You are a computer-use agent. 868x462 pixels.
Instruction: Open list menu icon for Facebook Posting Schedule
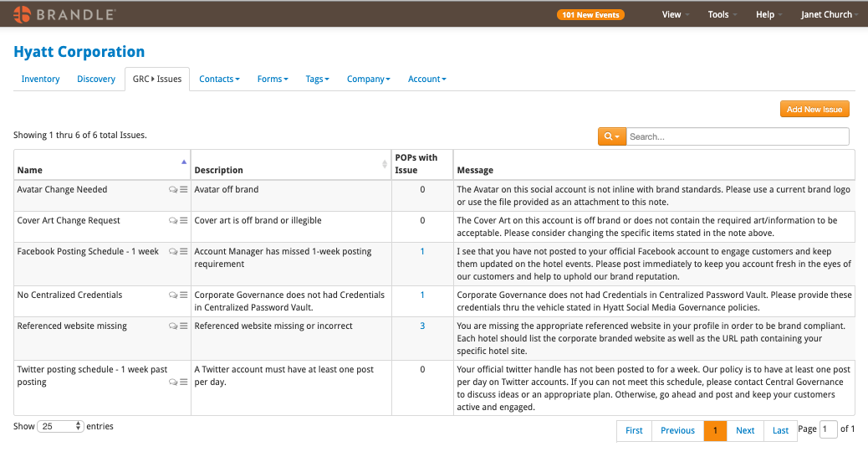click(x=184, y=251)
